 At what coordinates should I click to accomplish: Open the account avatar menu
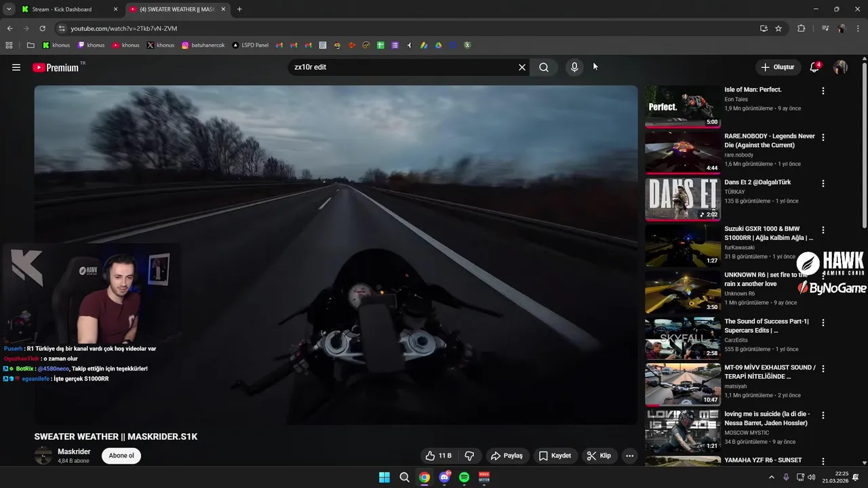click(x=840, y=67)
